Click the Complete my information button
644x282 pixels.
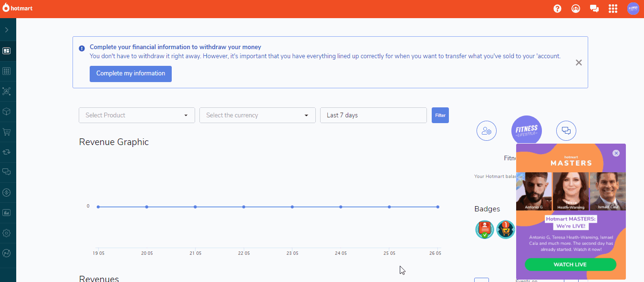pyautogui.click(x=131, y=73)
